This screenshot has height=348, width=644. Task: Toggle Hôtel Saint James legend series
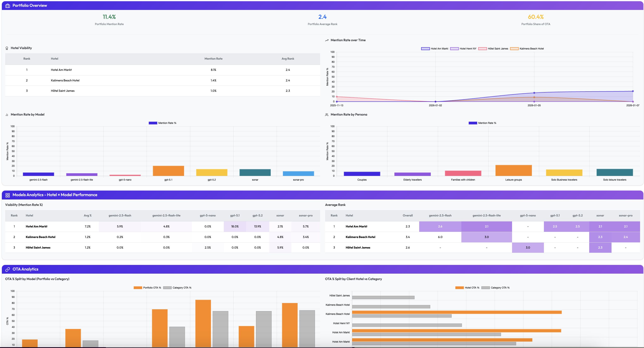(x=493, y=49)
